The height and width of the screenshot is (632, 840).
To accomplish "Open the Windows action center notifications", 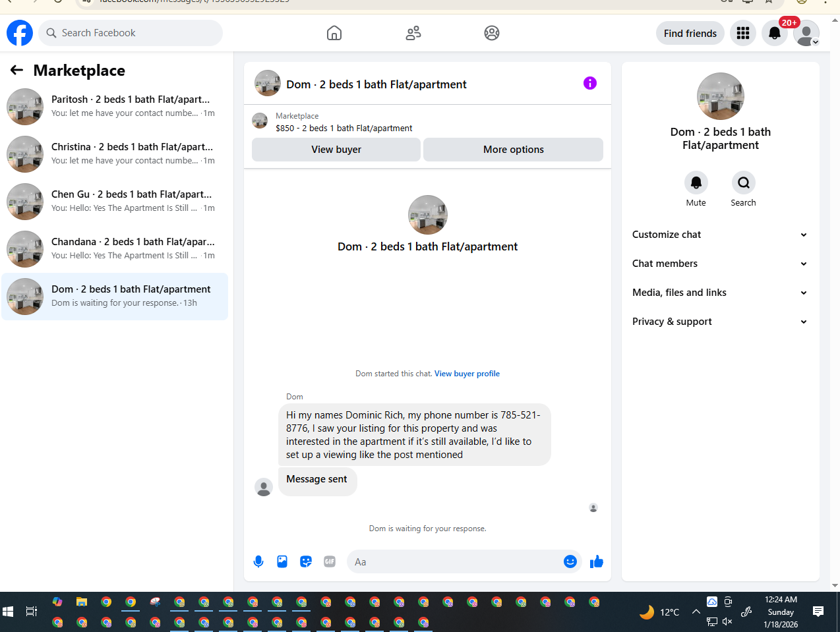I will click(818, 612).
